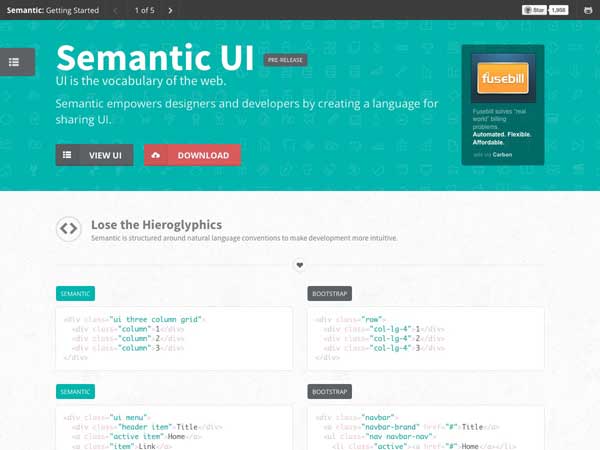600x450 pixels.
Task: Click the list icon on View UI button
Action: point(67,155)
